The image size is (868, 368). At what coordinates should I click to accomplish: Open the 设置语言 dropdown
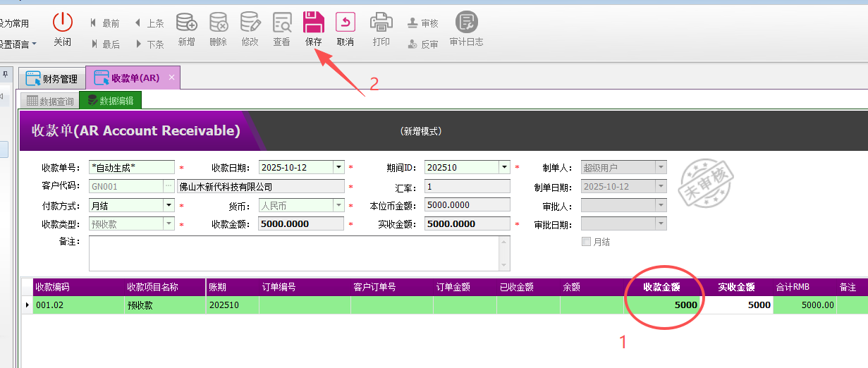(18, 44)
